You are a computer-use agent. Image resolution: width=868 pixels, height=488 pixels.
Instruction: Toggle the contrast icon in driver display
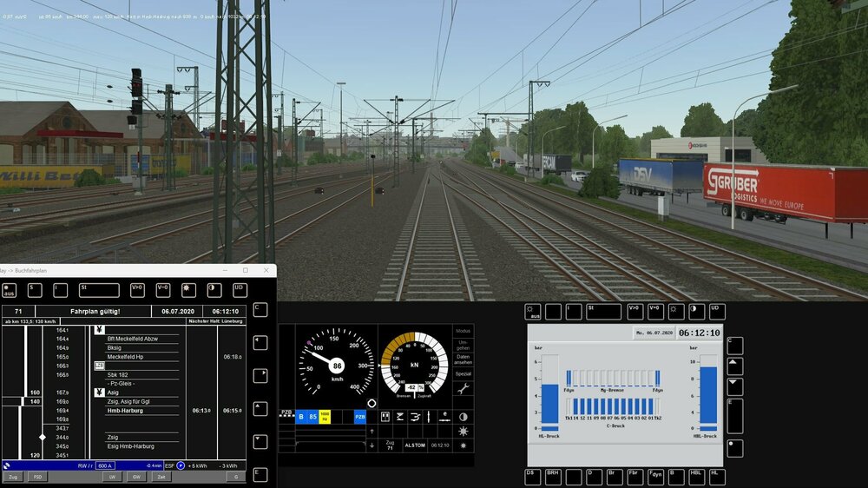463,417
